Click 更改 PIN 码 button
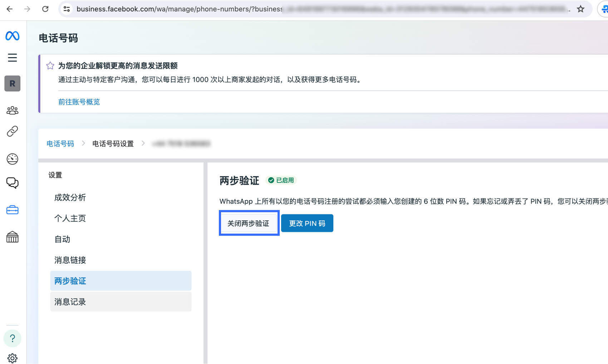Viewport: 608px width, 364px height. (x=307, y=223)
